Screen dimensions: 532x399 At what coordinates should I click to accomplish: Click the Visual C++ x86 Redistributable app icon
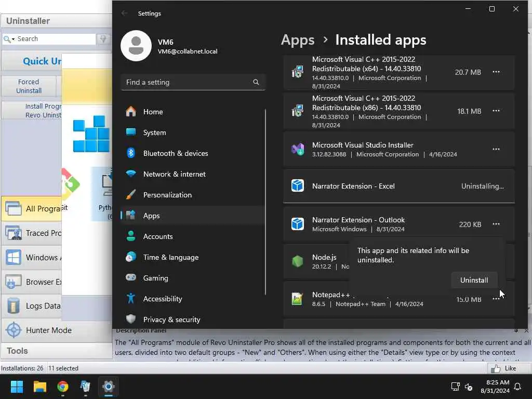pyautogui.click(x=298, y=111)
